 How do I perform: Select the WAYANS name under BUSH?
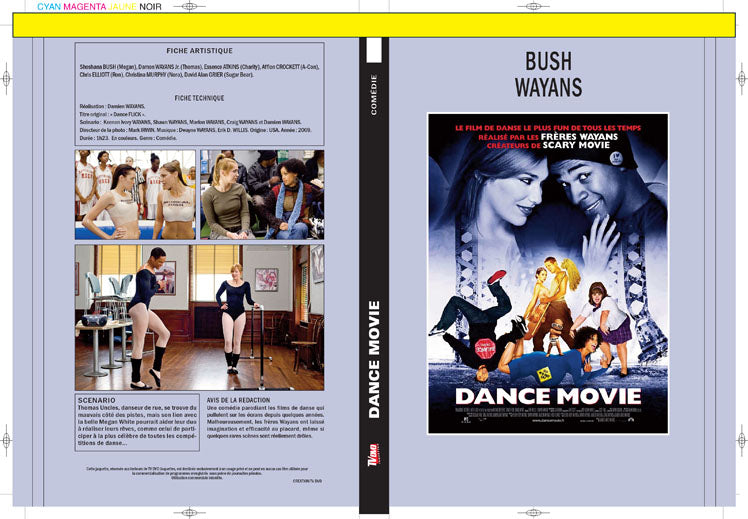[548, 87]
